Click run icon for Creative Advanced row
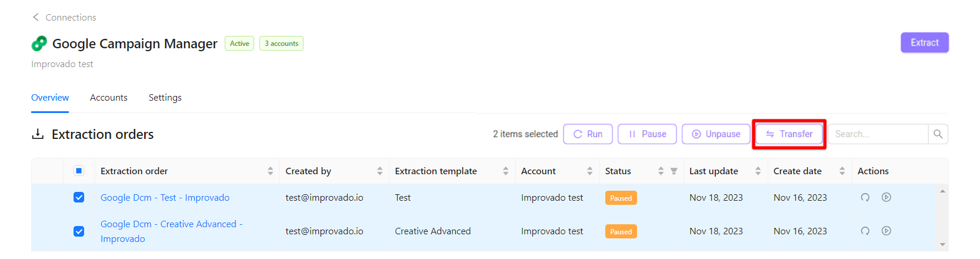 865,231
